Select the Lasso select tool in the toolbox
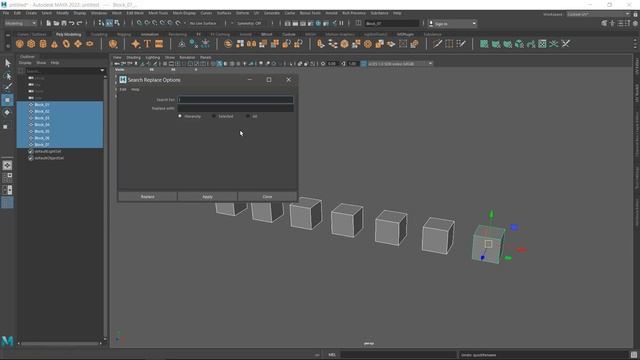Viewport: 640px width, 360px height. [x=7, y=76]
